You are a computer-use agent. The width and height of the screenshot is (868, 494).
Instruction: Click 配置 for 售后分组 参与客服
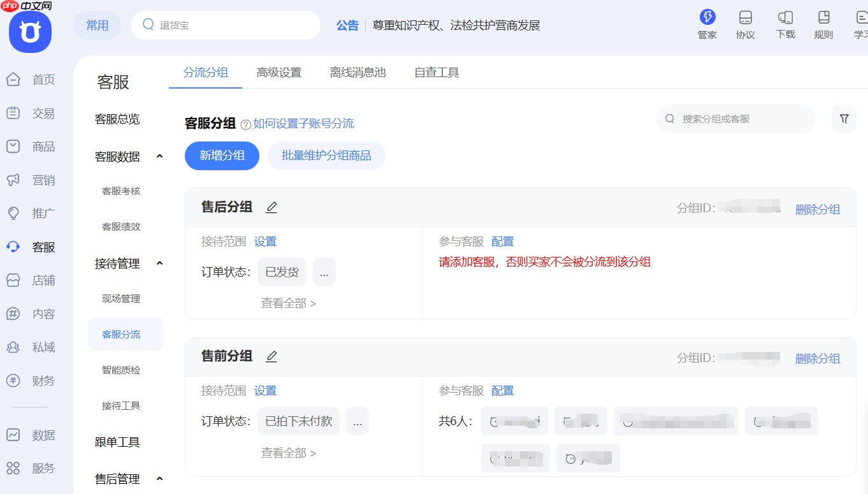[x=503, y=242]
